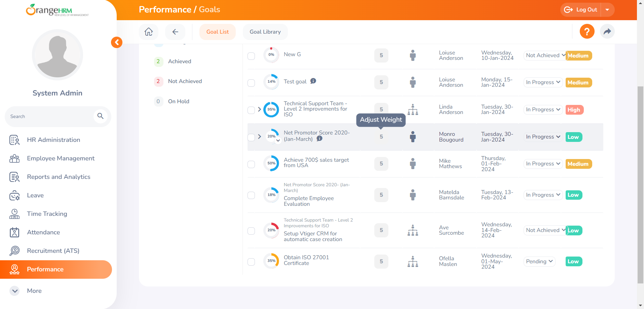
Task: Open Performance in the sidebar menu
Action: 45,269
